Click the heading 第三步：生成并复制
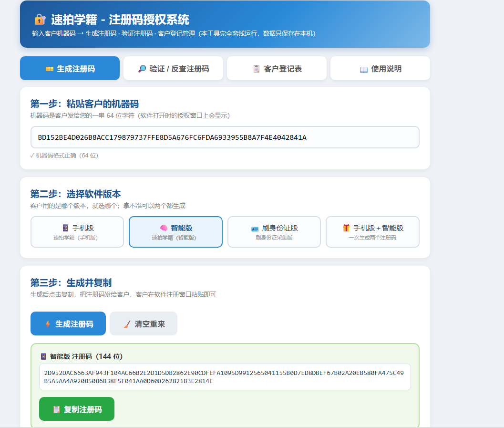Image resolution: width=504 pixels, height=428 pixels. click(x=71, y=282)
